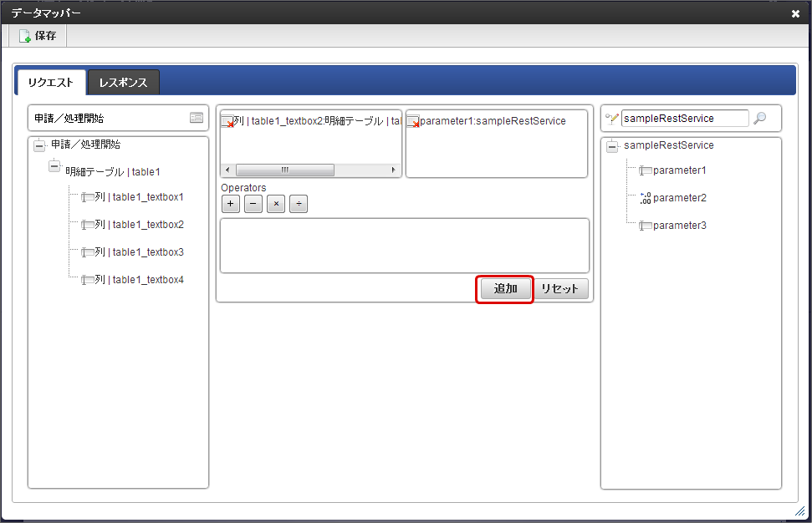Click the table1_textbox2 field icon
This screenshot has width=812, height=523.
pyautogui.click(x=87, y=225)
